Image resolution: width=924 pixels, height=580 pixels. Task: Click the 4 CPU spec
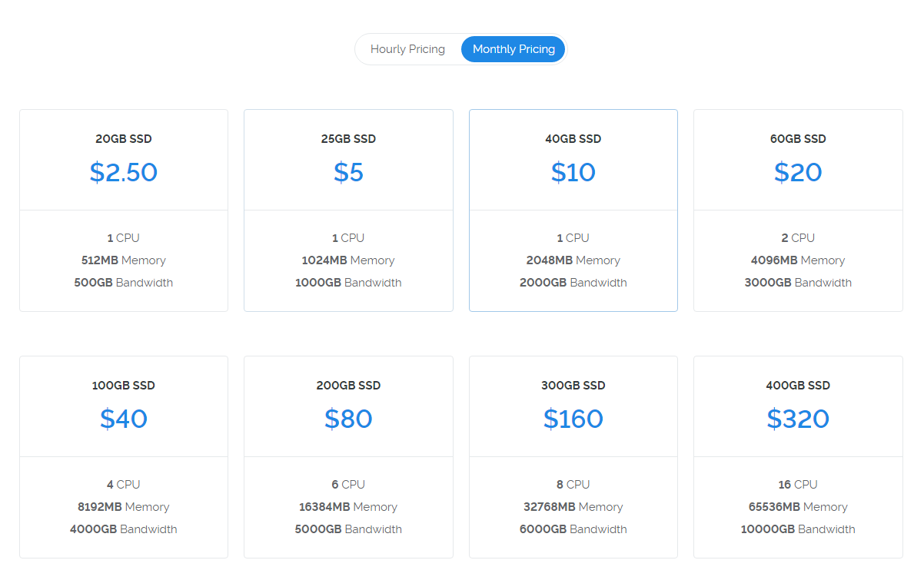(x=124, y=485)
